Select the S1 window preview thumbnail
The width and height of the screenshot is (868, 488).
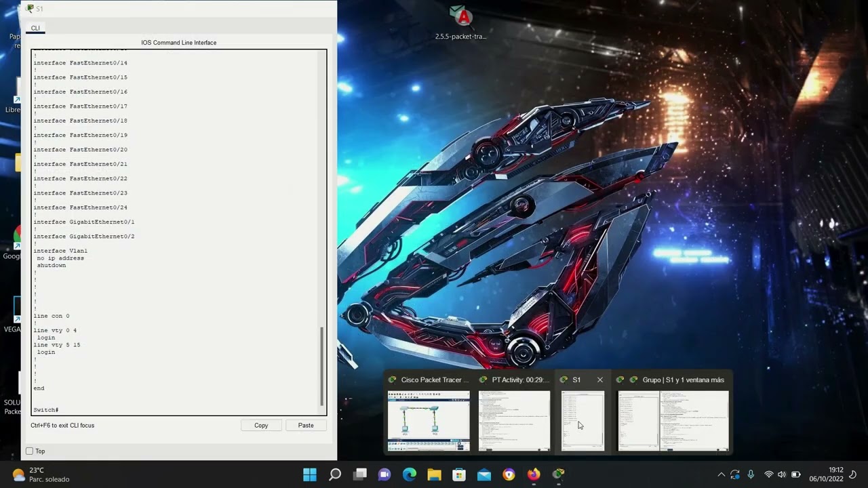(583, 420)
